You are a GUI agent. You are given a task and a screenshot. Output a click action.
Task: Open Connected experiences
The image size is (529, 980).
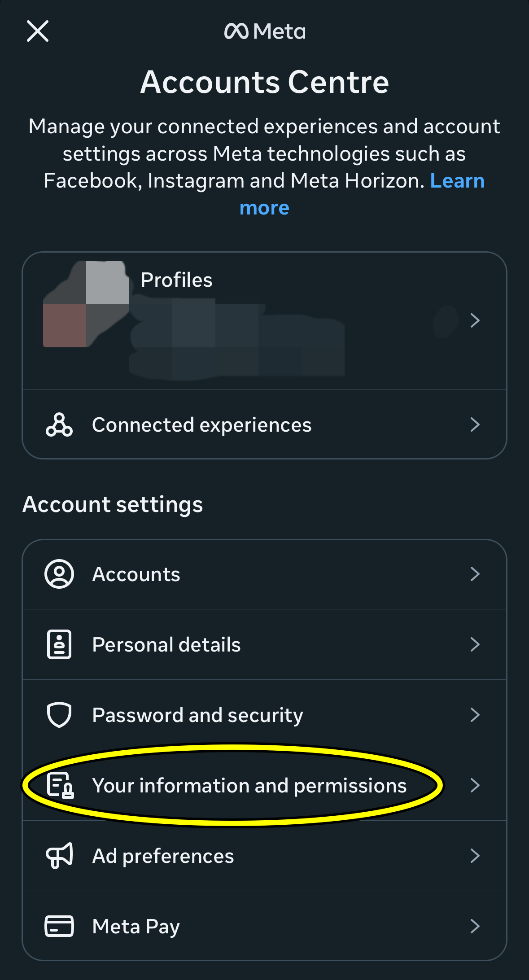[265, 424]
